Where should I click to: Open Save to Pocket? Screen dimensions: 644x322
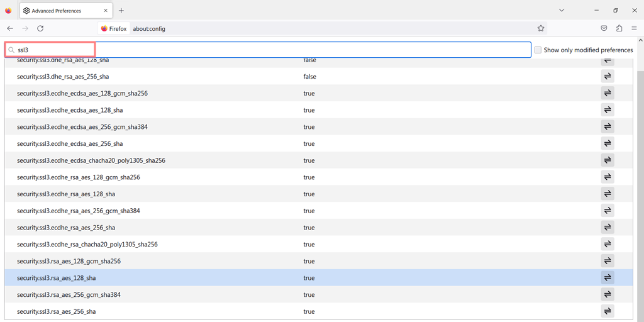(604, 28)
